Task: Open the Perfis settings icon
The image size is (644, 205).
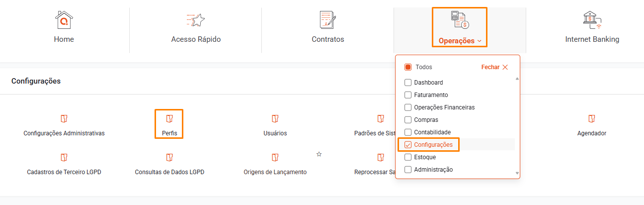Action: tap(169, 118)
